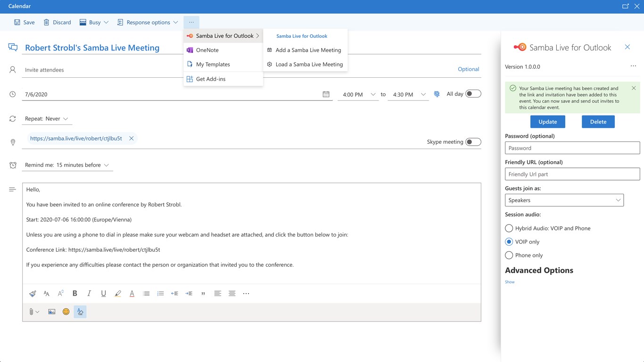This screenshot has width=644, height=362.
Task: Open the 4:00 PM start time dropdown
Action: click(x=359, y=94)
